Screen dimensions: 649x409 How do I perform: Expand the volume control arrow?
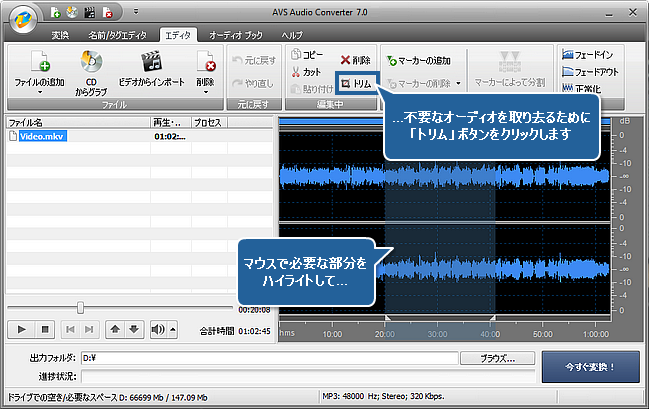[173, 330]
